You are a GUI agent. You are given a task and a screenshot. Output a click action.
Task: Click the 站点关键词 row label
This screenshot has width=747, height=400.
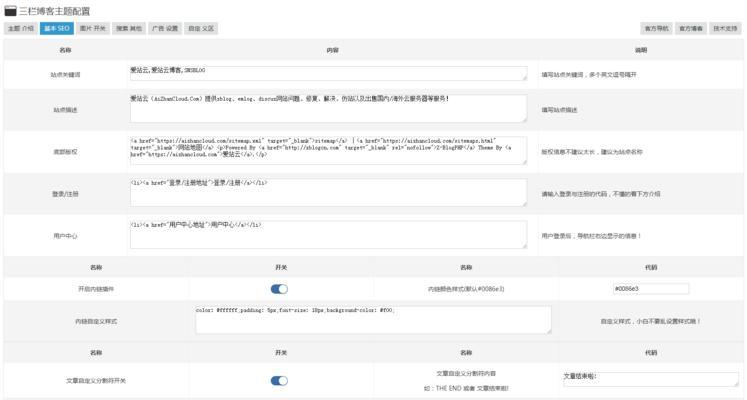click(x=65, y=75)
